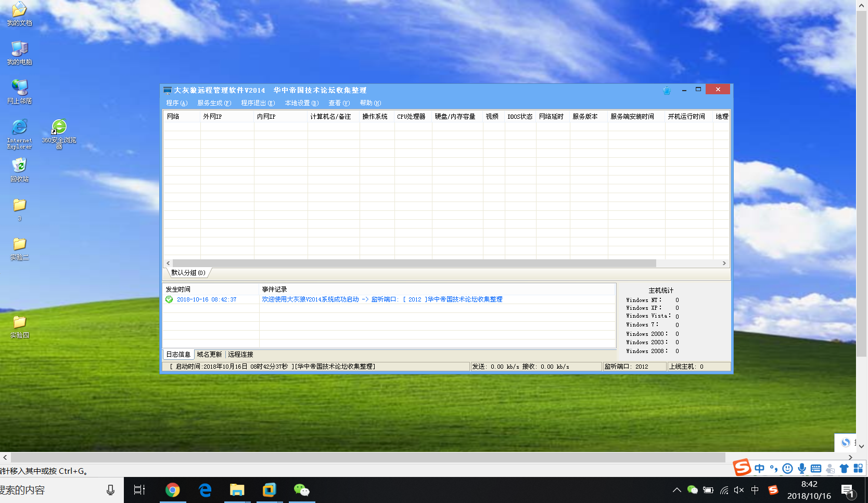Launch the 360安全浏览器 desktop shortcut

[x=59, y=134]
